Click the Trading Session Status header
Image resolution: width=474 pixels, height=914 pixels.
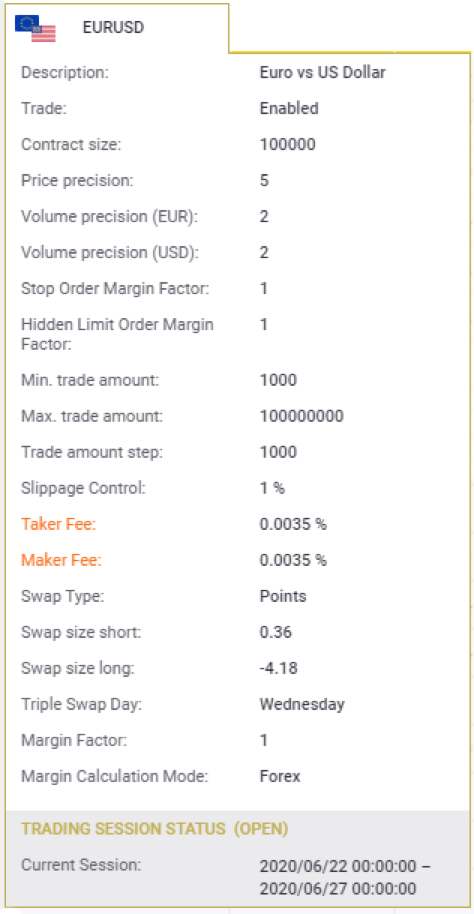click(155, 829)
